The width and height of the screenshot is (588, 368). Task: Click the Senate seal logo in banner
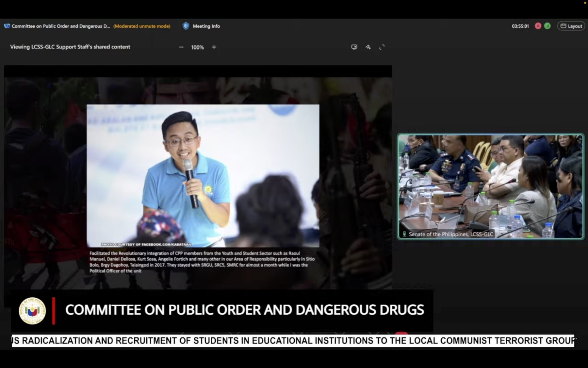(32, 311)
